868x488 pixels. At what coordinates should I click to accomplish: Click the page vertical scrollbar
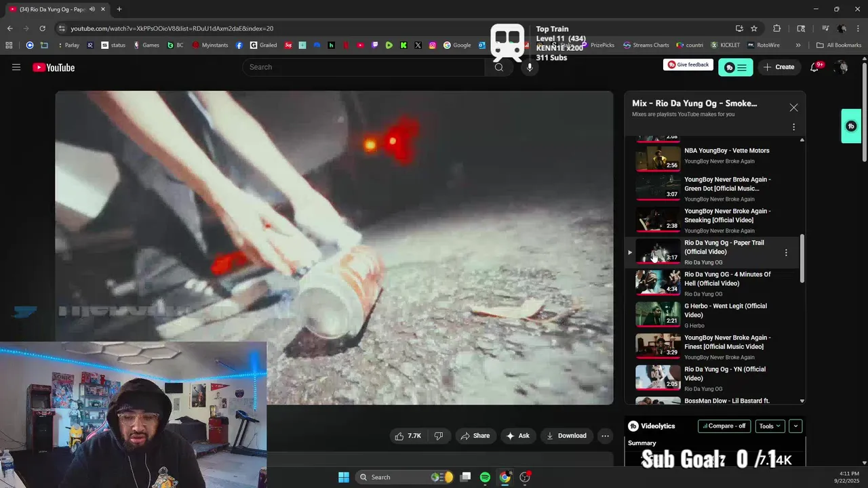coord(864,112)
